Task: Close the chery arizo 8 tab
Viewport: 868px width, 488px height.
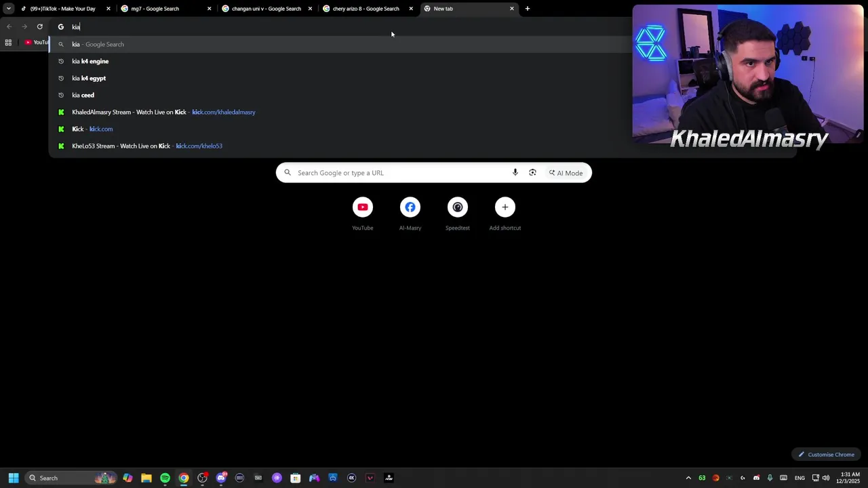Action: pyautogui.click(x=411, y=9)
